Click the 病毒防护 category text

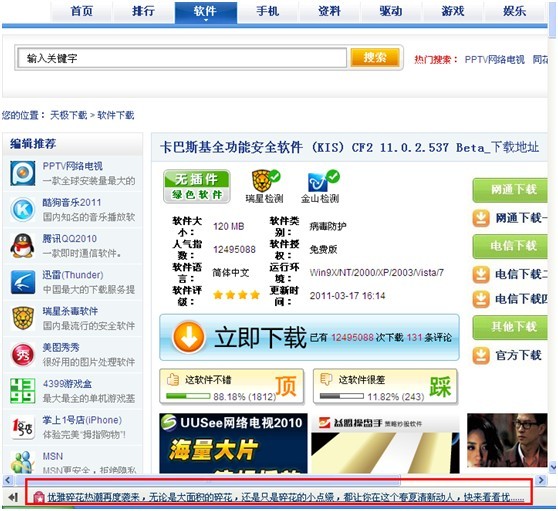pos(328,226)
